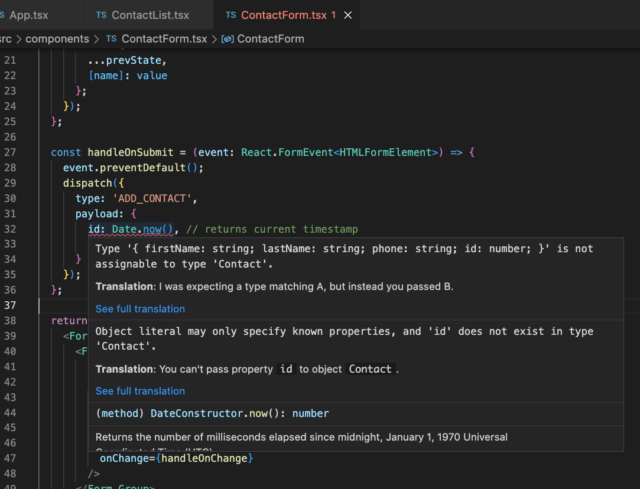Click the TS icon on ContactList.tsx tab
Screen dimensions: 640x489
tap(102, 15)
